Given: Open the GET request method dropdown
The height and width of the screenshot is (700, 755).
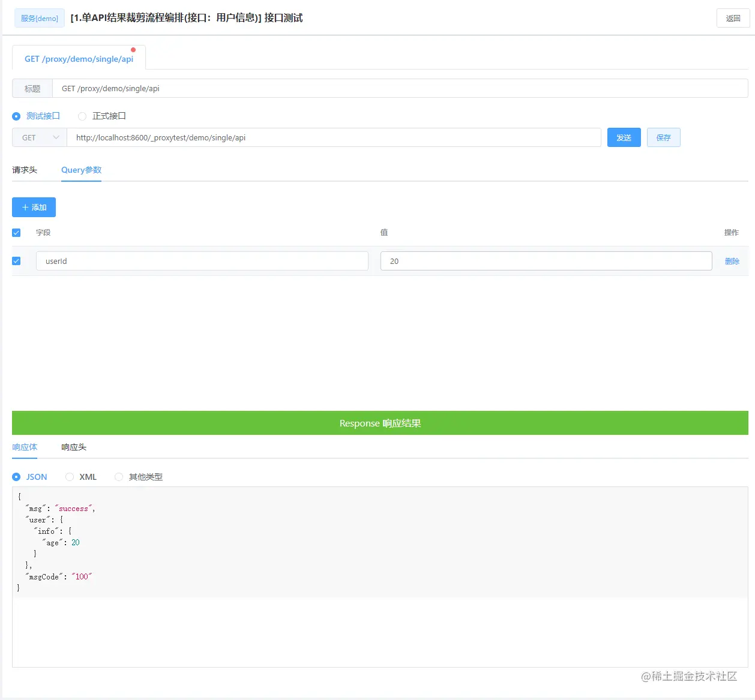Looking at the screenshot, I should (x=38, y=137).
